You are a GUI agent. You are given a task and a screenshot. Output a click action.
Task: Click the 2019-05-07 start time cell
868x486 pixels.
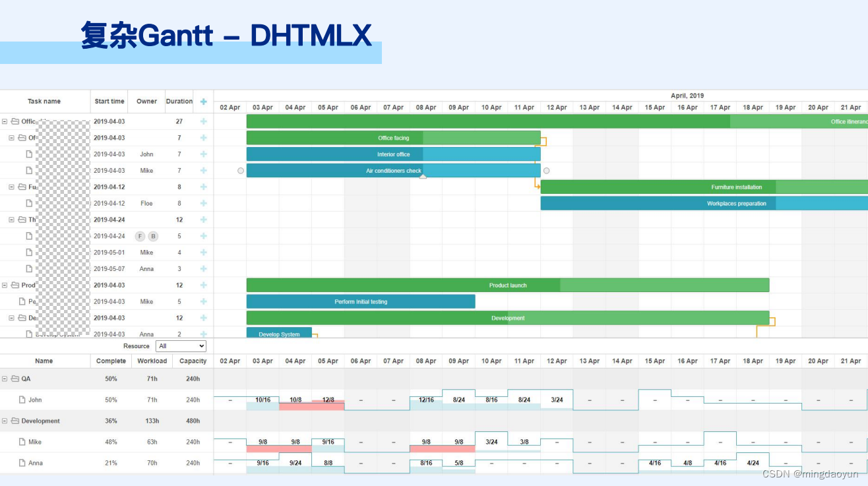pos(109,268)
